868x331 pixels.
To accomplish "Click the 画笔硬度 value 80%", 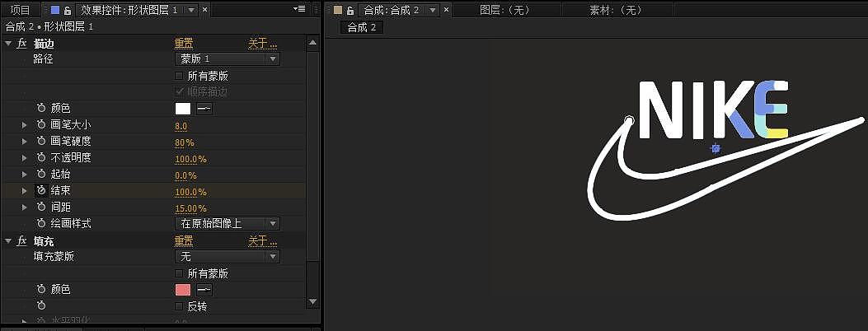I will 185,142.
